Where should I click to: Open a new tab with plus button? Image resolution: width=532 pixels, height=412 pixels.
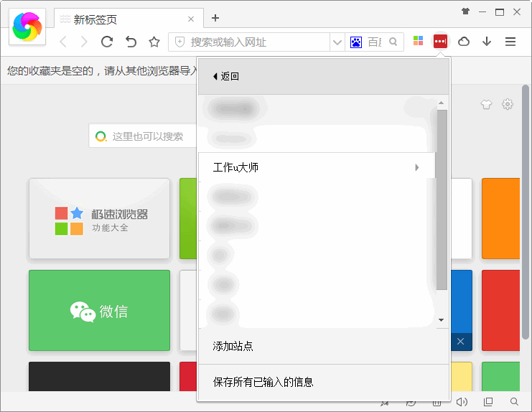pyautogui.click(x=215, y=18)
